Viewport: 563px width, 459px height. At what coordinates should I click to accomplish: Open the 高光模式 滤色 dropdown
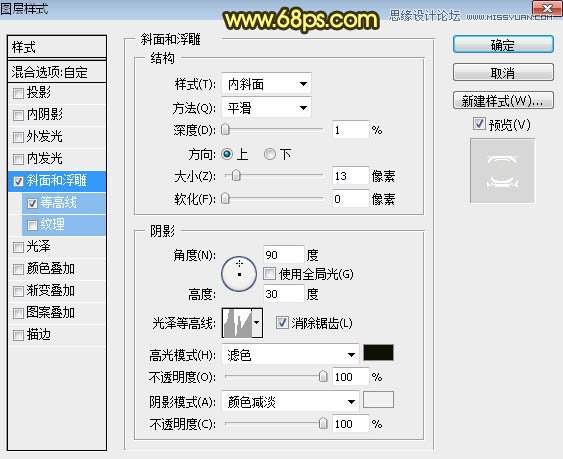(x=290, y=355)
